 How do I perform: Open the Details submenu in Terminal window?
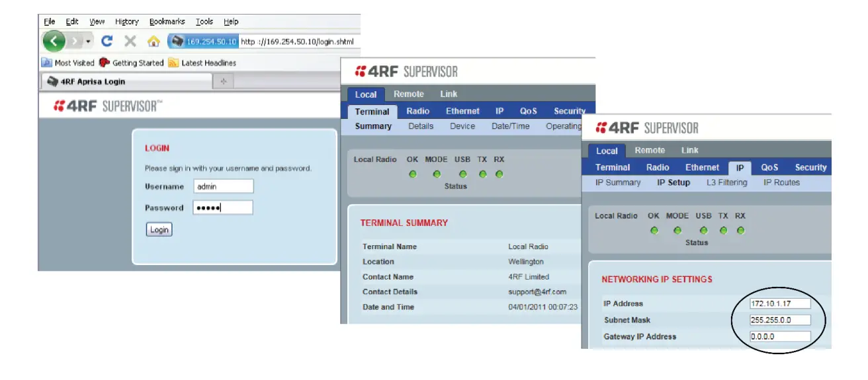[x=421, y=126]
